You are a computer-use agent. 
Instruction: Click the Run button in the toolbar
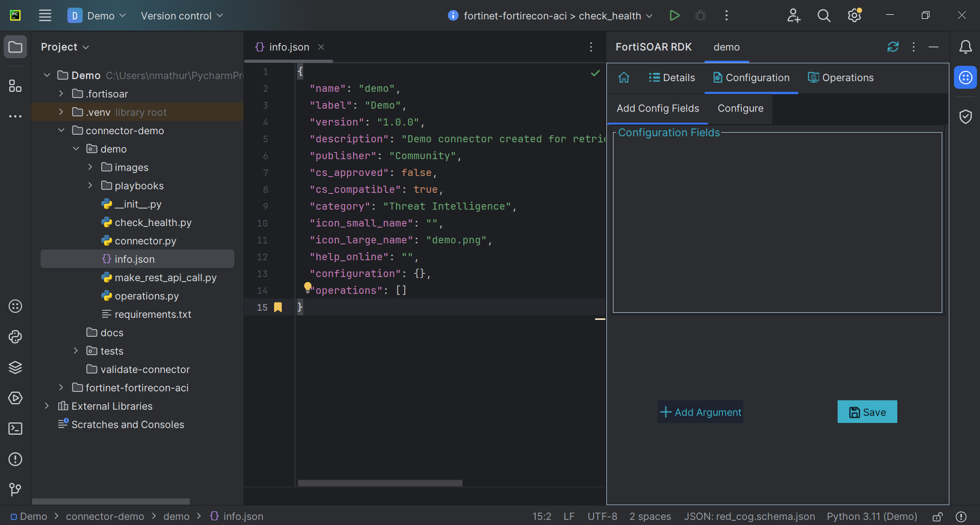pyautogui.click(x=674, y=16)
